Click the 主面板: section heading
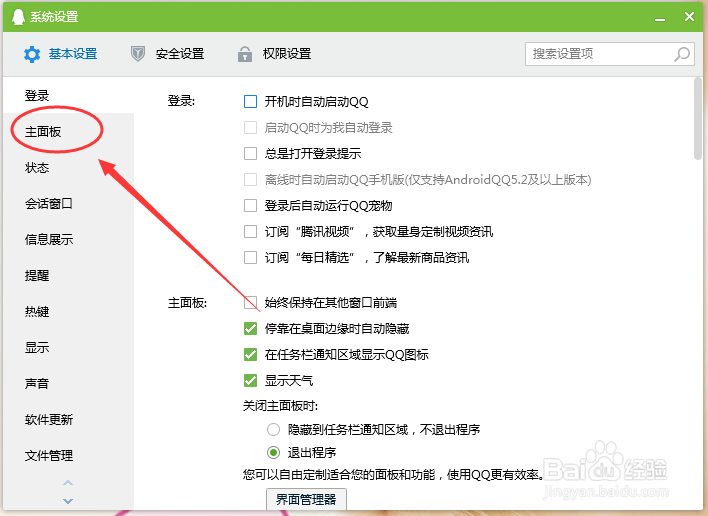Image resolution: width=708 pixels, height=516 pixels. pos(187,302)
